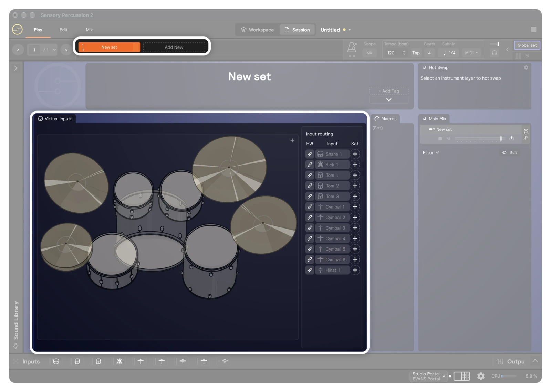This screenshot has height=392, width=551.
Task: Switch to the Mix tab
Action: [89, 30]
